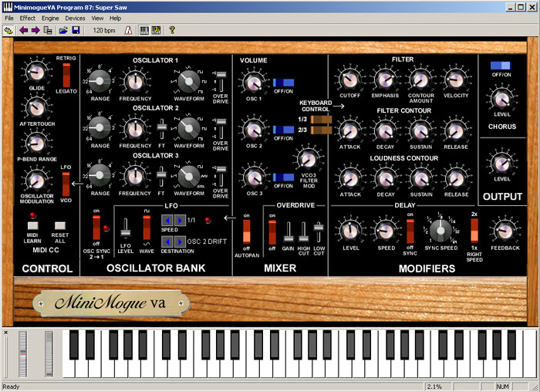Viewport: 540px width, 392px height.
Task: Toggle the Overdrive on/off switch
Action: 272,232
